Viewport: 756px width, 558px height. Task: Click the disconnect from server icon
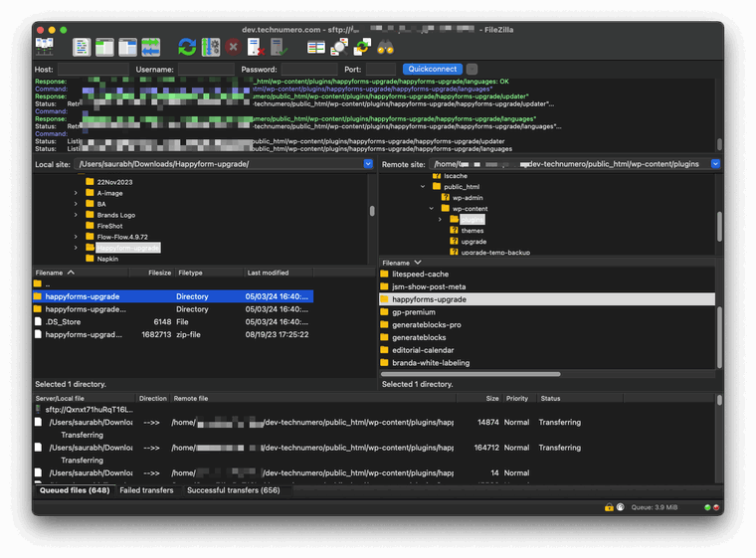click(256, 47)
